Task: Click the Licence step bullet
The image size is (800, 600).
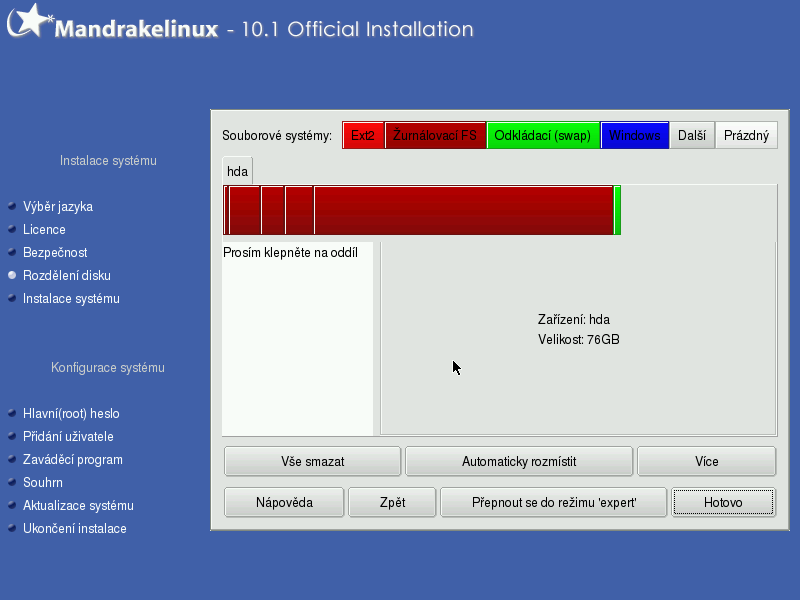Action: coord(12,229)
